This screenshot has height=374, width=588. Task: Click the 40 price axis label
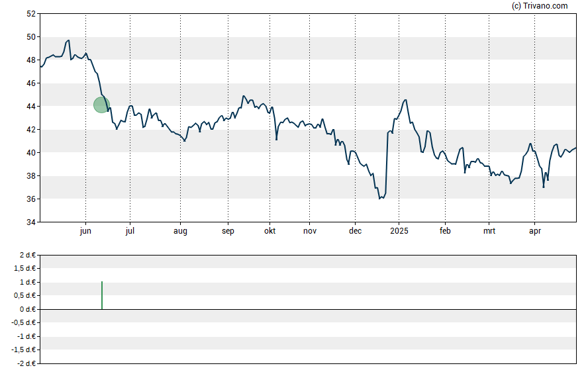(x=31, y=152)
